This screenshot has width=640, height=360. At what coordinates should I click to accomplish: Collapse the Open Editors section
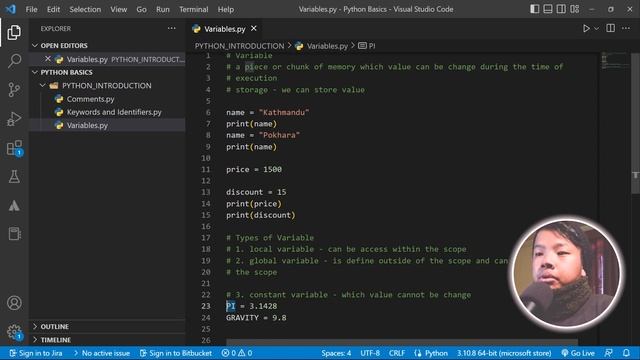click(35, 45)
